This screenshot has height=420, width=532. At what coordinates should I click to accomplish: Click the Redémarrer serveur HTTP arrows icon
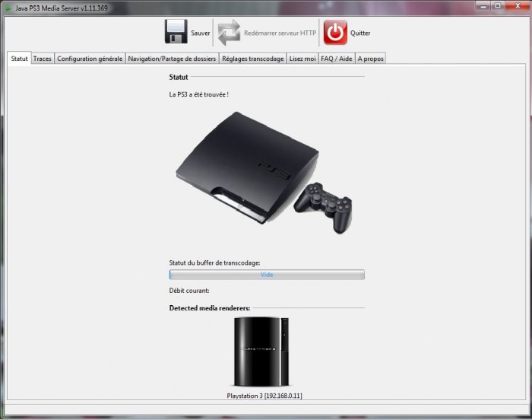pos(229,32)
